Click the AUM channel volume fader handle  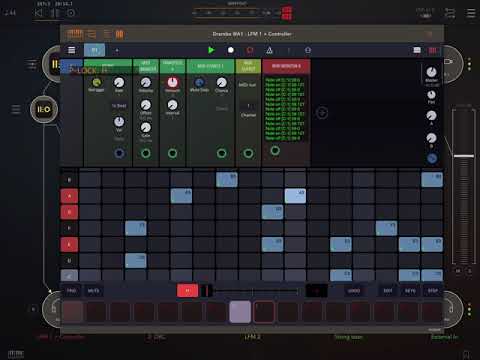(464, 156)
